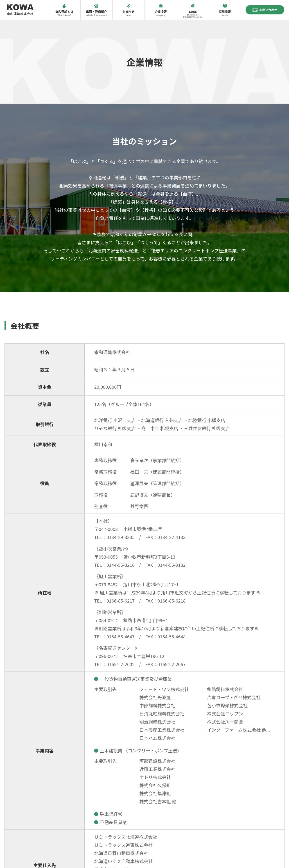Click the KOWA company logo
Image resolution: width=289 pixels, height=868 pixels.
pyautogui.click(x=20, y=10)
